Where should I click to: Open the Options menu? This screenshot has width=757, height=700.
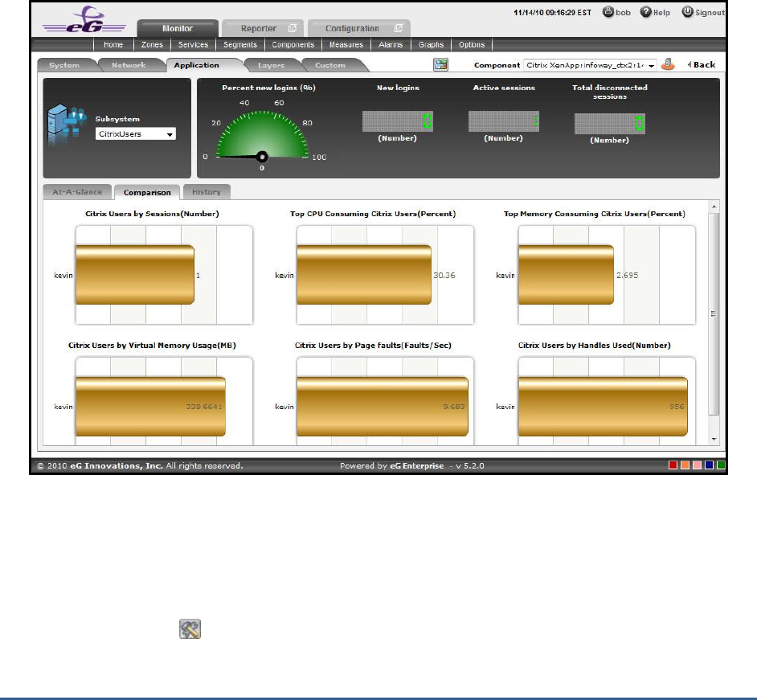[x=472, y=45]
